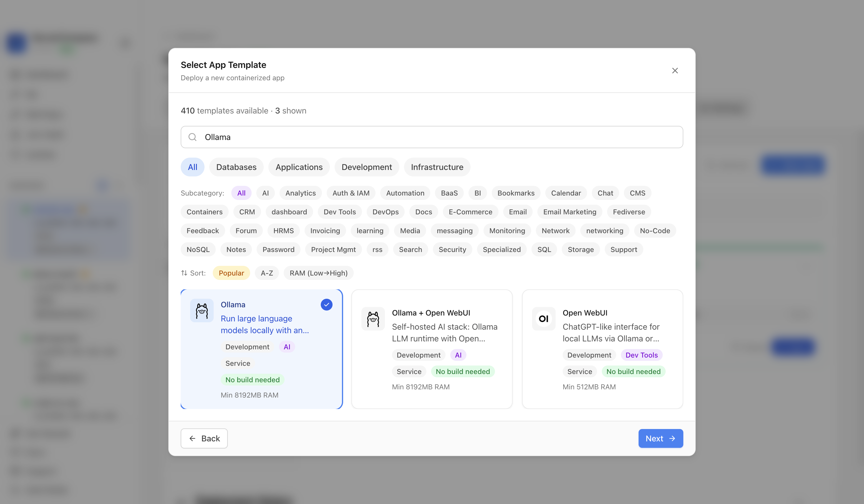Screen dimensions: 864x504
Task: Click the sort arrows icon
Action: tap(184, 273)
